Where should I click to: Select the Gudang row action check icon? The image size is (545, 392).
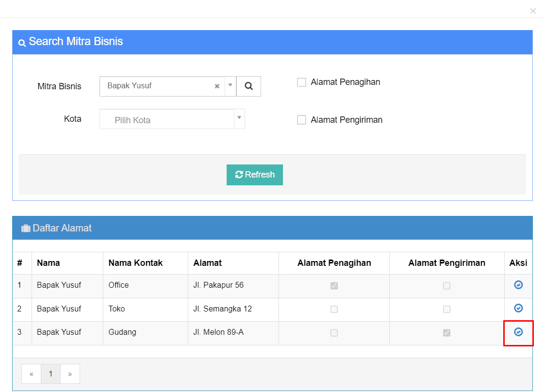[x=518, y=332]
